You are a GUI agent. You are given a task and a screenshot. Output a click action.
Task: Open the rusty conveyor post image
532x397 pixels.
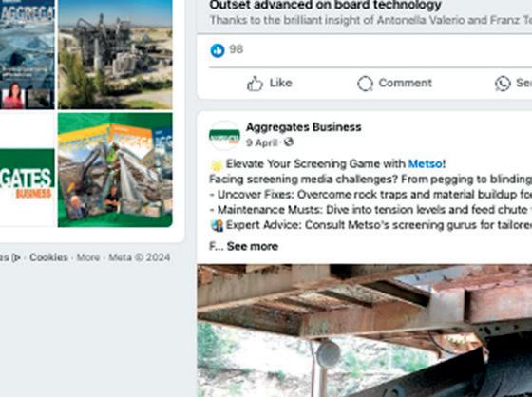click(365, 331)
